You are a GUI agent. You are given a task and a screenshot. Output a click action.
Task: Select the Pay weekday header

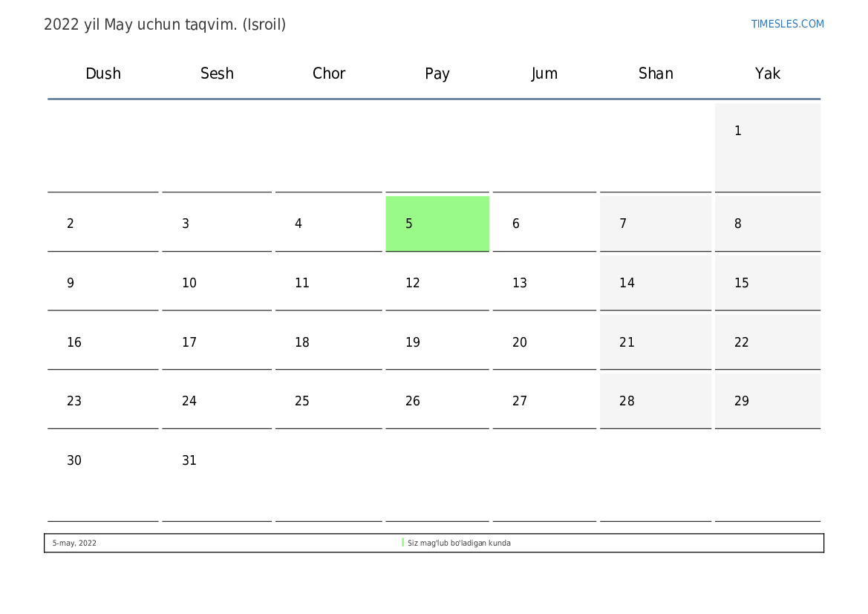pyautogui.click(x=437, y=74)
